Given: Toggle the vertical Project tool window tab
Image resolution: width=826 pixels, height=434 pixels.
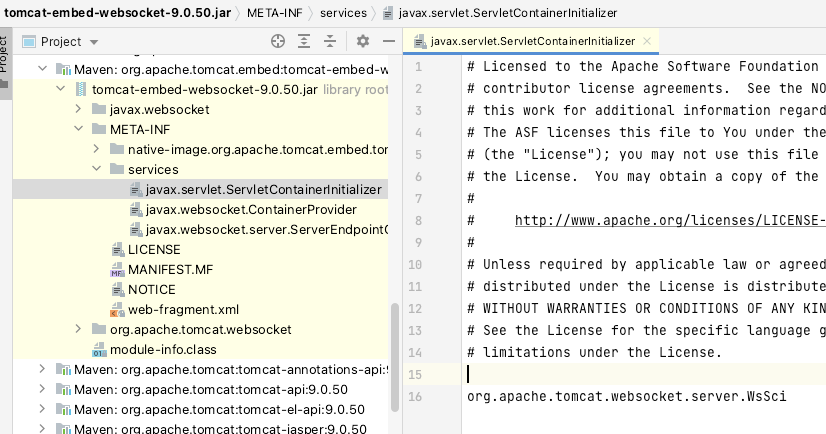Looking at the screenshot, I should [5, 55].
